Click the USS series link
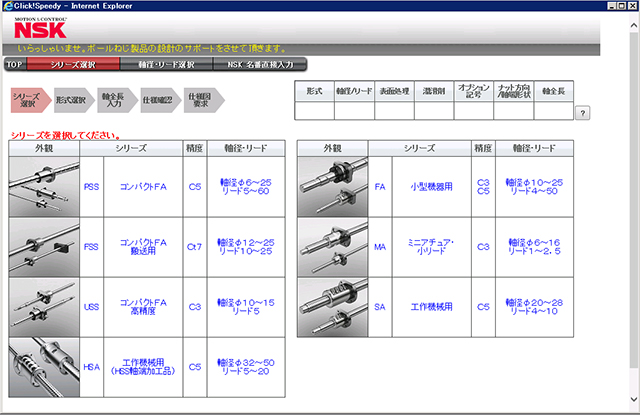 91,307
